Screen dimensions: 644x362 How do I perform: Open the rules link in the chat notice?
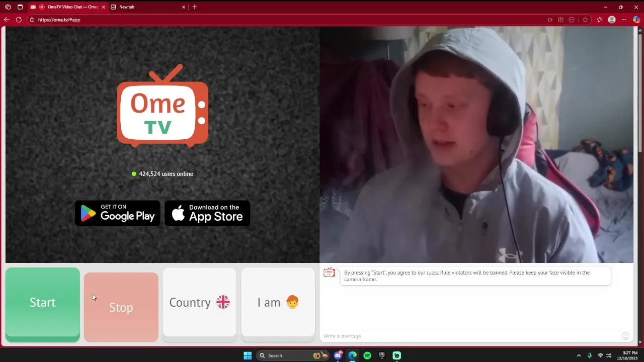coord(432,273)
